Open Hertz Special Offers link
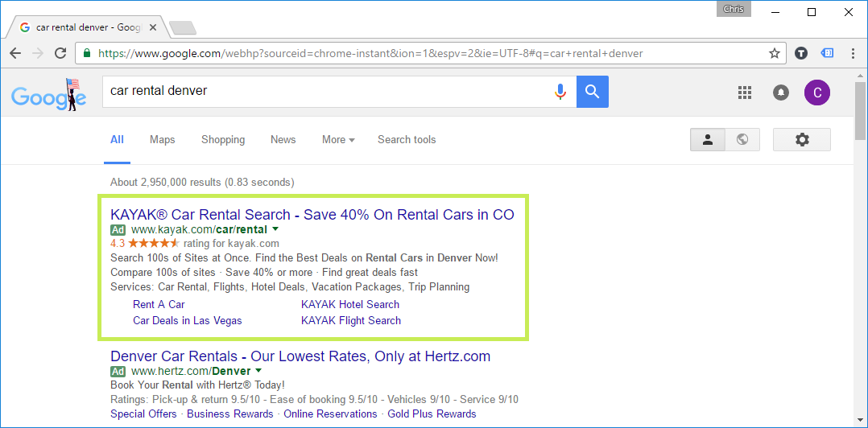 [x=143, y=414]
